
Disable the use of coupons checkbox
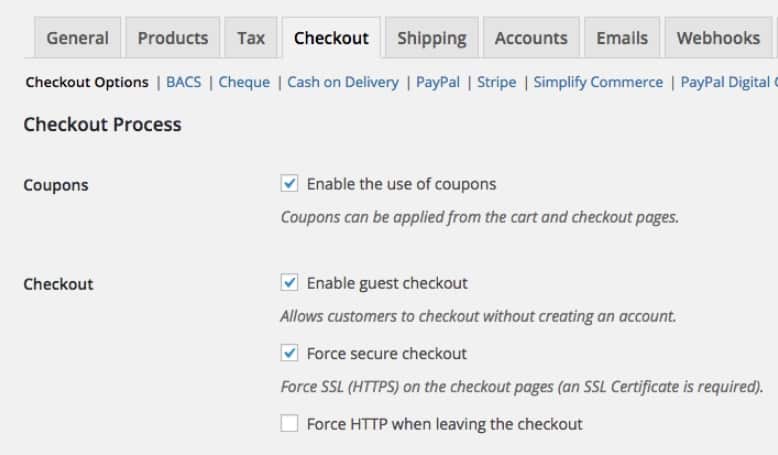289,183
